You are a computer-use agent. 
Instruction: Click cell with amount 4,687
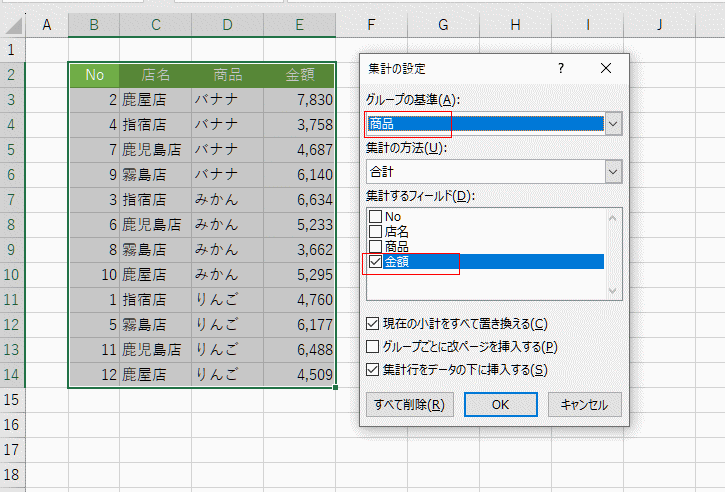300,150
